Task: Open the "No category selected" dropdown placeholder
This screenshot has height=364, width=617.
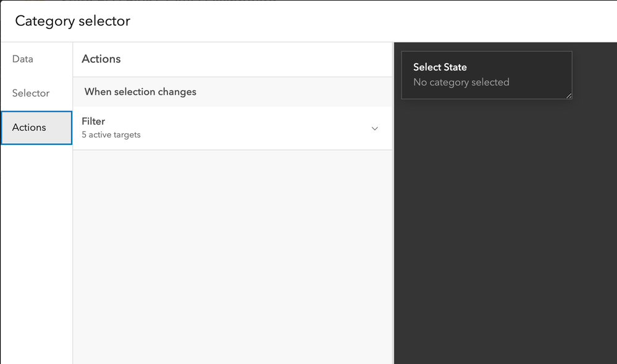Action: (461, 83)
